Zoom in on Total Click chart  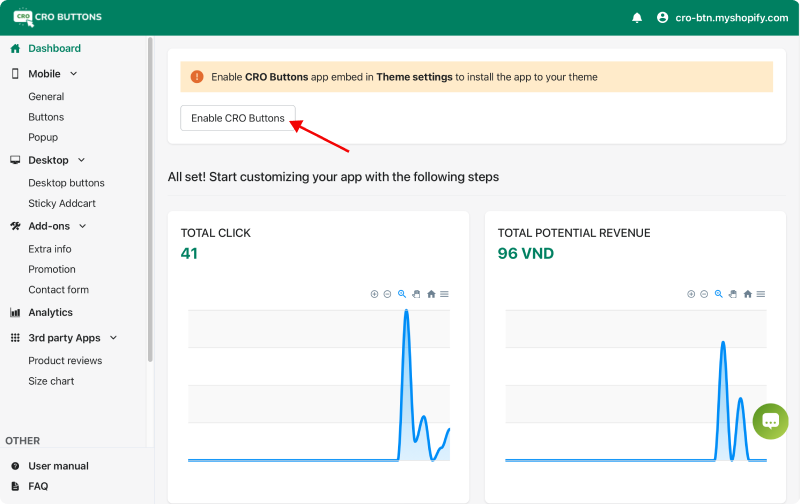(374, 294)
